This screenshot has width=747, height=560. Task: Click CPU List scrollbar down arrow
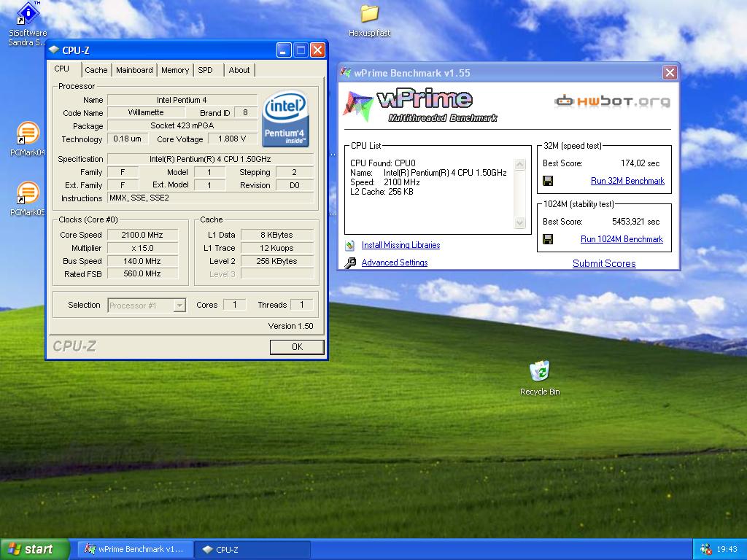click(x=519, y=222)
